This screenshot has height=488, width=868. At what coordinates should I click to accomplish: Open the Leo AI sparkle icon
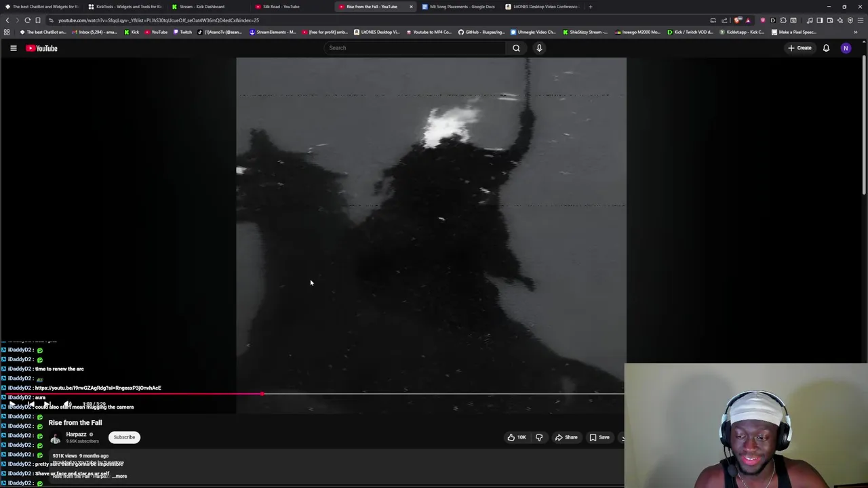tap(840, 20)
